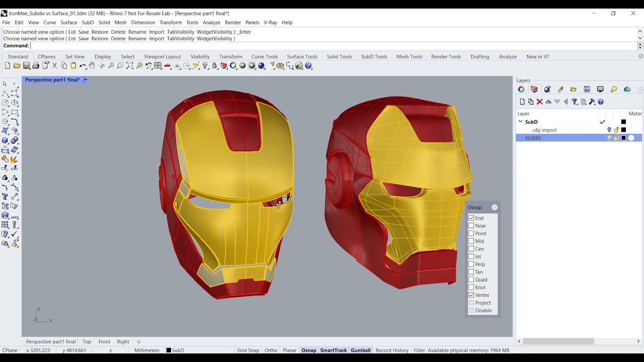Cut selection with the scissors icon
644x362 pixels.
(x=55, y=66)
